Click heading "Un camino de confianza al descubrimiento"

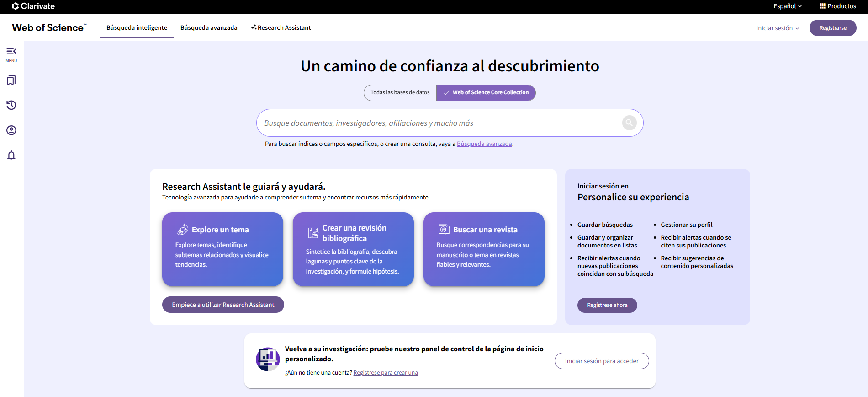[450, 66]
